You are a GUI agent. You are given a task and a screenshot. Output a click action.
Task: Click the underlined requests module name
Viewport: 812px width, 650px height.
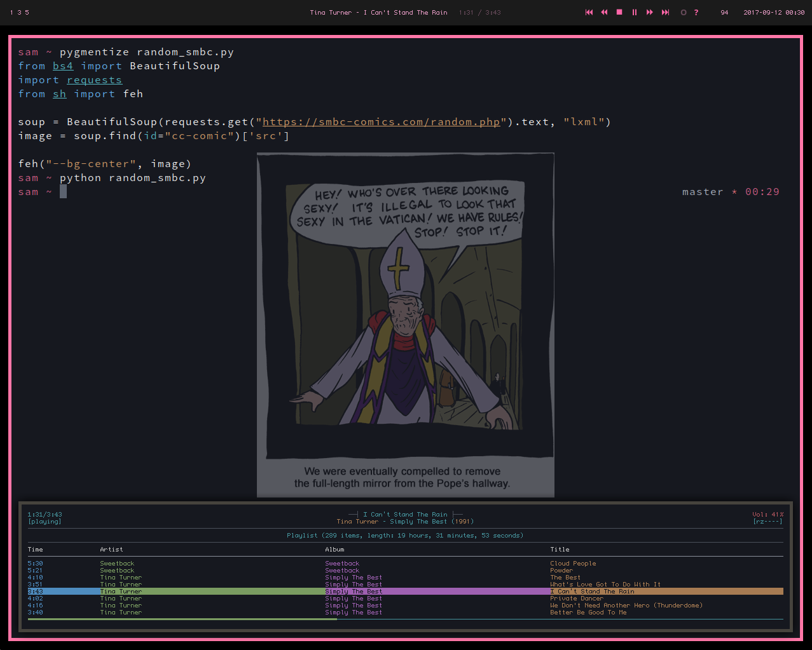[94, 80]
